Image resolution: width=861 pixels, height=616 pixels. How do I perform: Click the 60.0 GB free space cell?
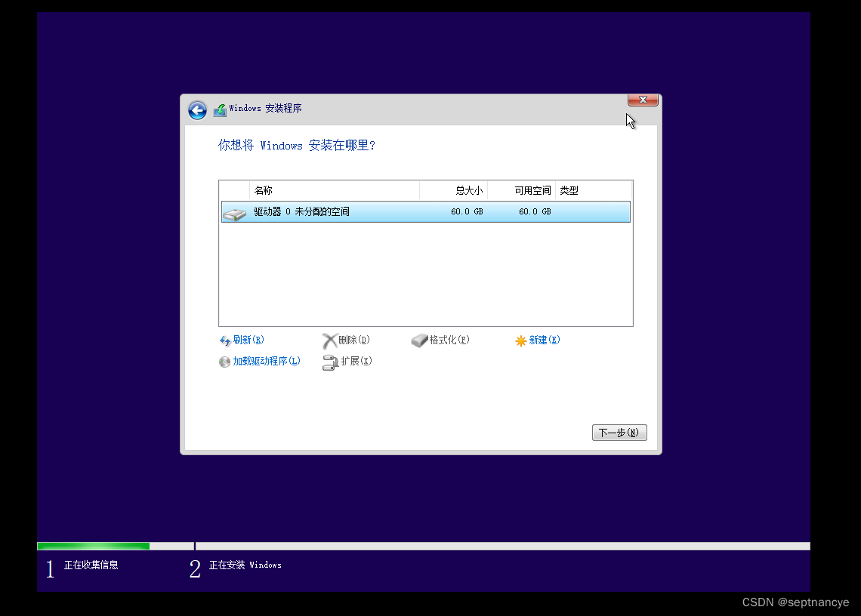point(535,211)
